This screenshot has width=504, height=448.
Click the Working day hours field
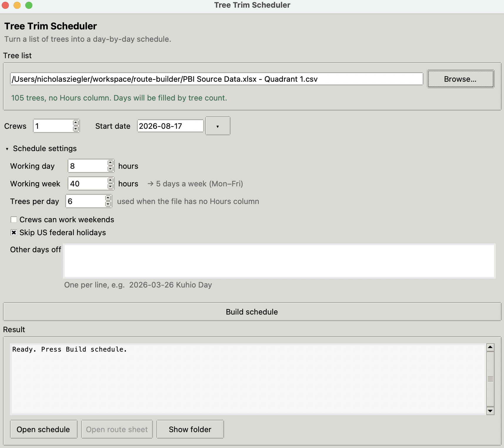(x=88, y=166)
